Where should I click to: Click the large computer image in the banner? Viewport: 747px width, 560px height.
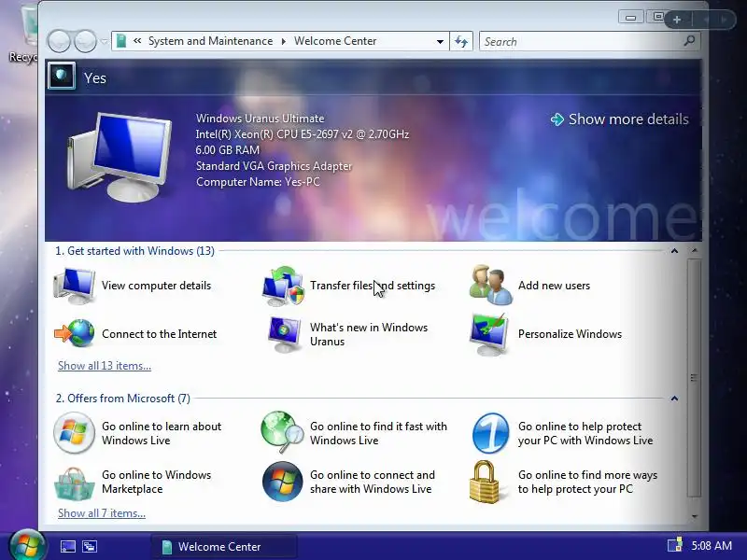click(x=120, y=157)
